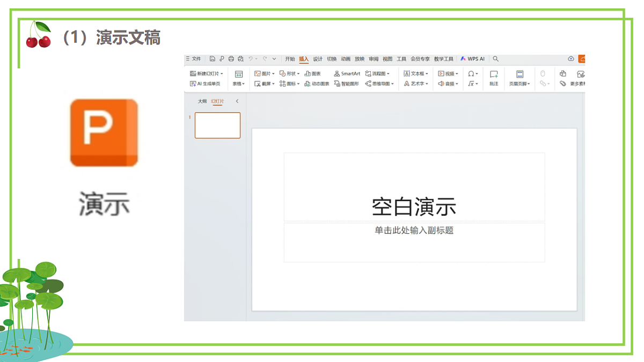
Task: Open the 工具 tab
Action: click(401, 59)
